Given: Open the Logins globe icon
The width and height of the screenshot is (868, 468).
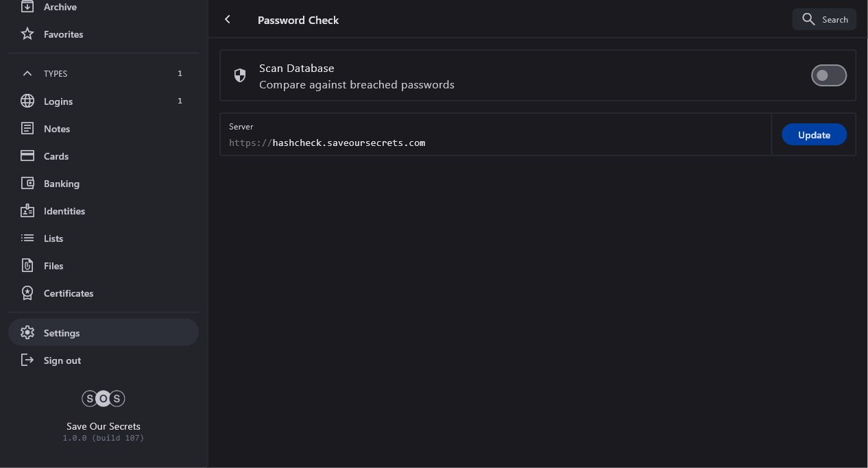Looking at the screenshot, I should pyautogui.click(x=27, y=101).
